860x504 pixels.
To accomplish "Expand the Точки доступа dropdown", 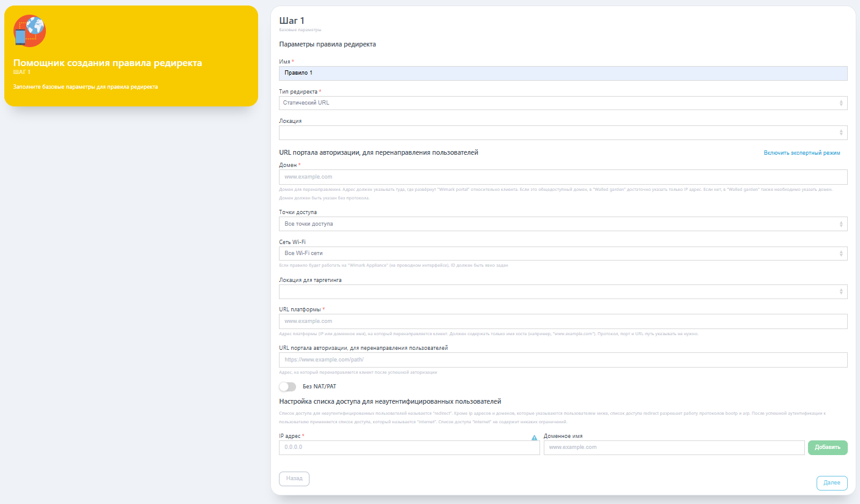I will click(563, 224).
